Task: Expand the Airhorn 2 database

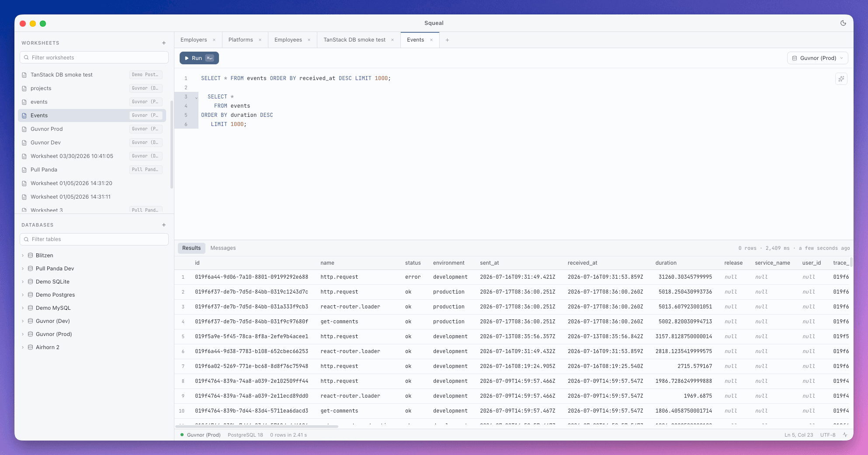Action: tap(23, 347)
